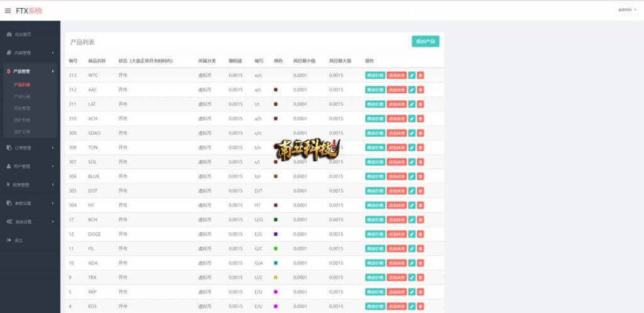Click the green color swatch in FIL row
Image resolution: width=644 pixels, height=313 pixels.
tap(275, 249)
